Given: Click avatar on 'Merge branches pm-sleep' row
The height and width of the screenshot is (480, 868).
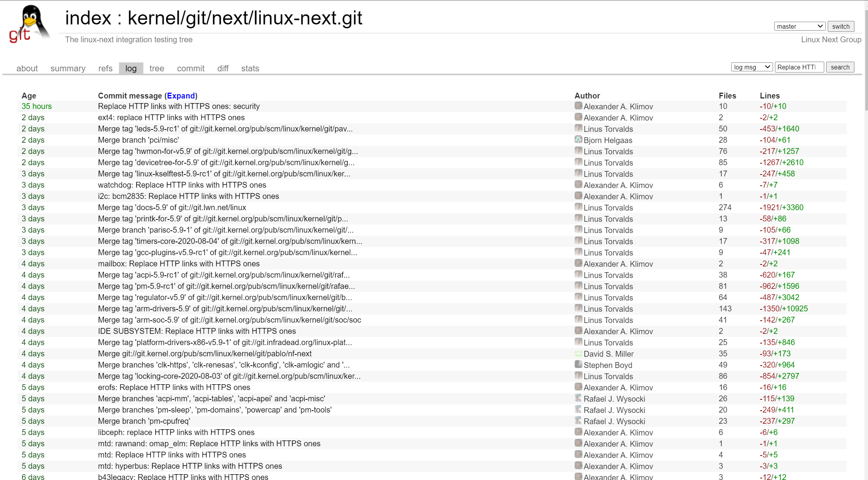Looking at the screenshot, I should coord(578,409).
